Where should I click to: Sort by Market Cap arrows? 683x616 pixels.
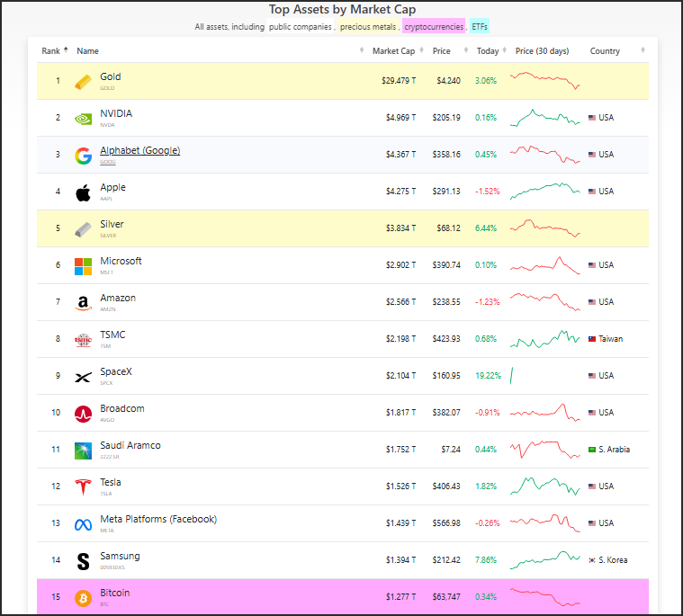(421, 50)
